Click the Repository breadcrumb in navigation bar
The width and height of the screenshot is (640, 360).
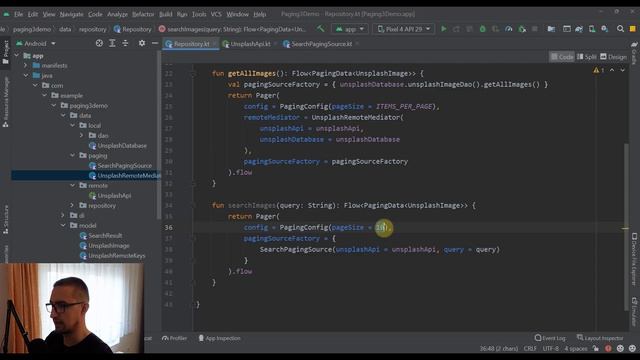click(132, 29)
